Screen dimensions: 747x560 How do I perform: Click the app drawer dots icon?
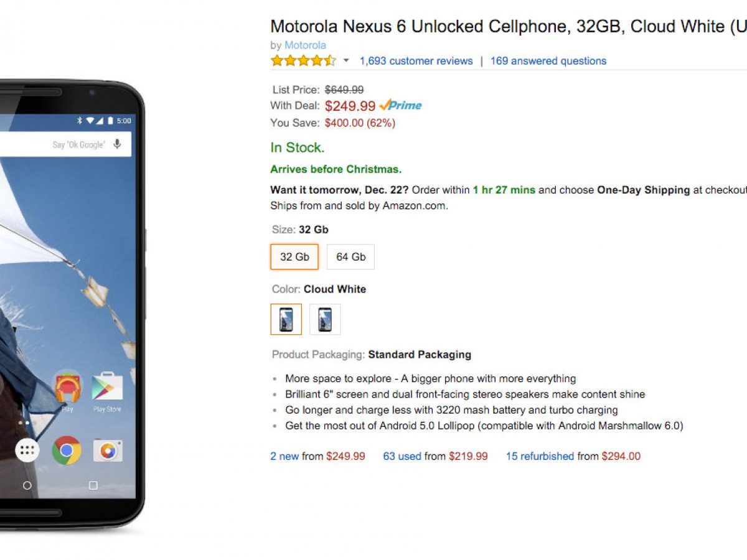27,450
